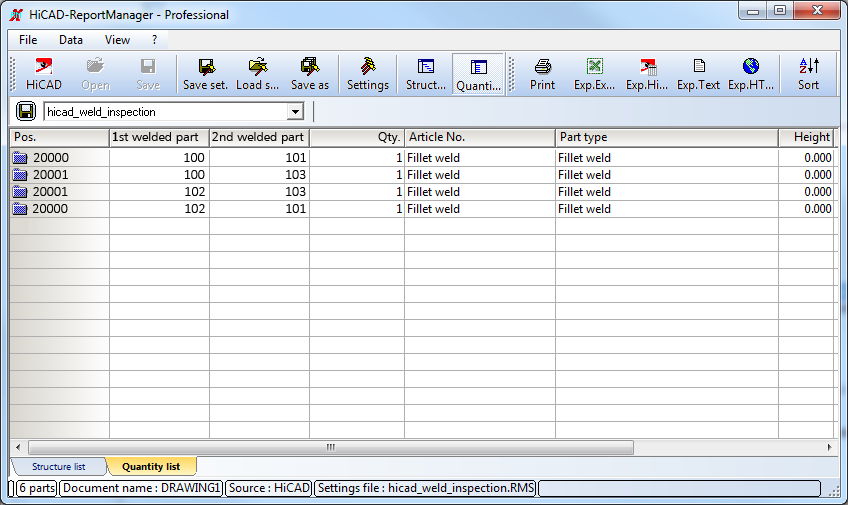Minimize the ReportManager window

point(753,10)
